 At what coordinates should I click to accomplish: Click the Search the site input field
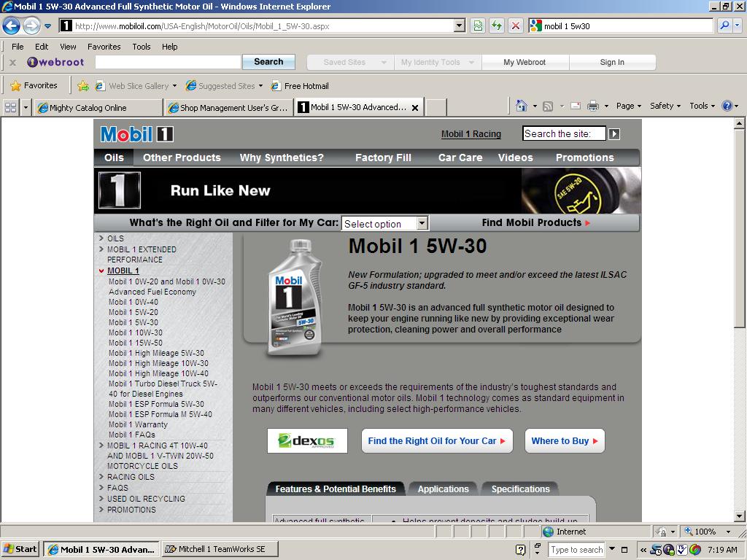point(564,134)
